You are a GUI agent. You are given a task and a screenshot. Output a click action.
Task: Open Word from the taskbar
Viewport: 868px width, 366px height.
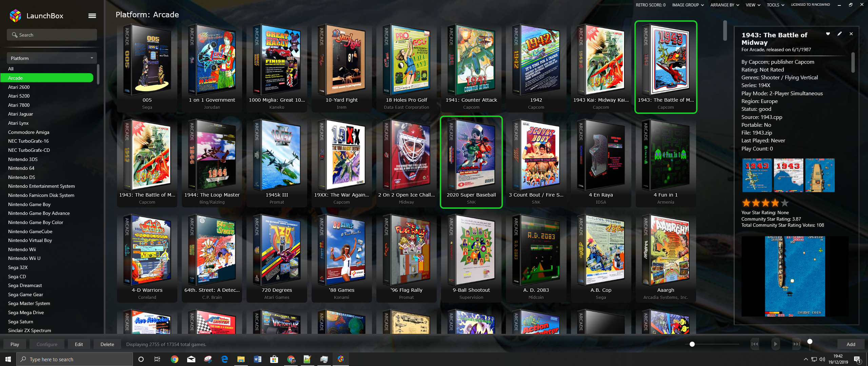(257, 359)
